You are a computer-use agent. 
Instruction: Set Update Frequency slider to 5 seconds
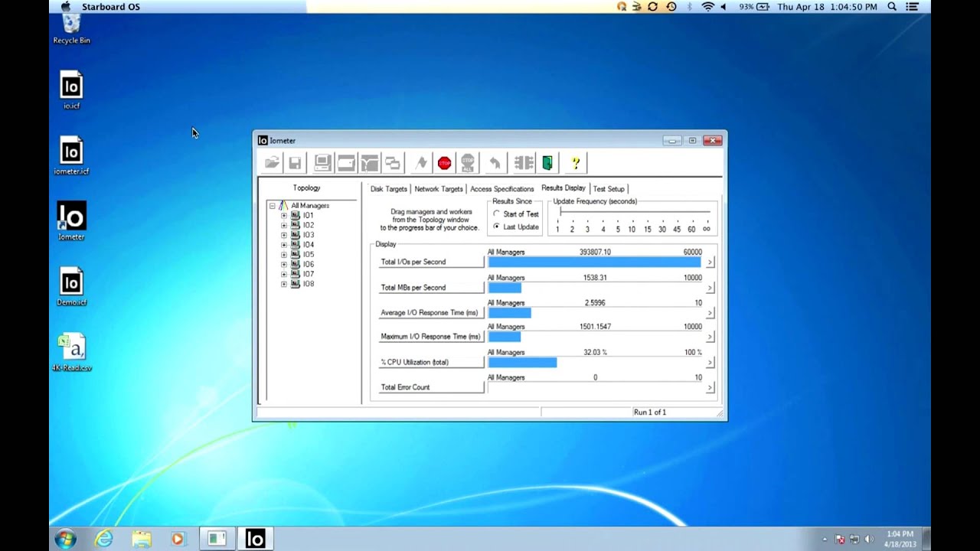click(x=618, y=212)
